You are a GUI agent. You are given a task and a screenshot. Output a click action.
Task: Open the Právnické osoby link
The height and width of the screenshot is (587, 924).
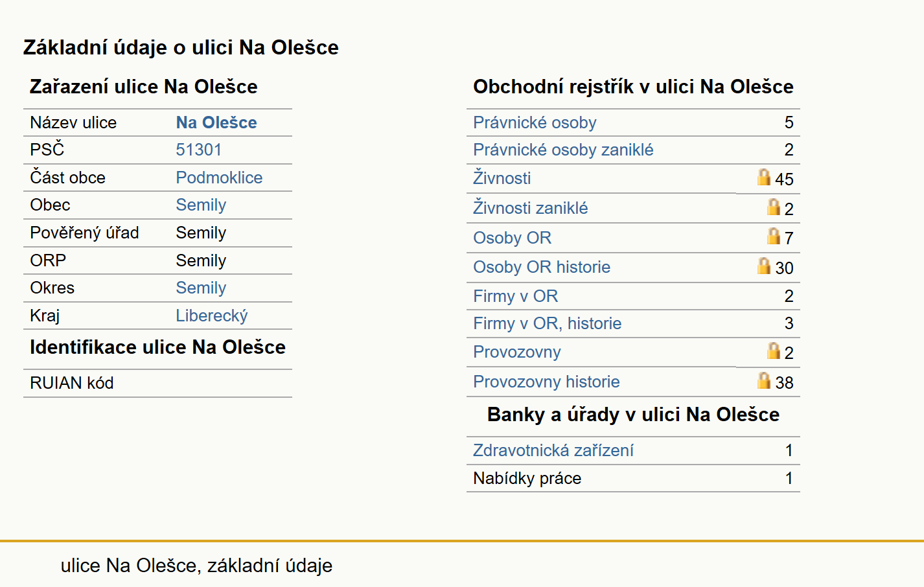(535, 122)
